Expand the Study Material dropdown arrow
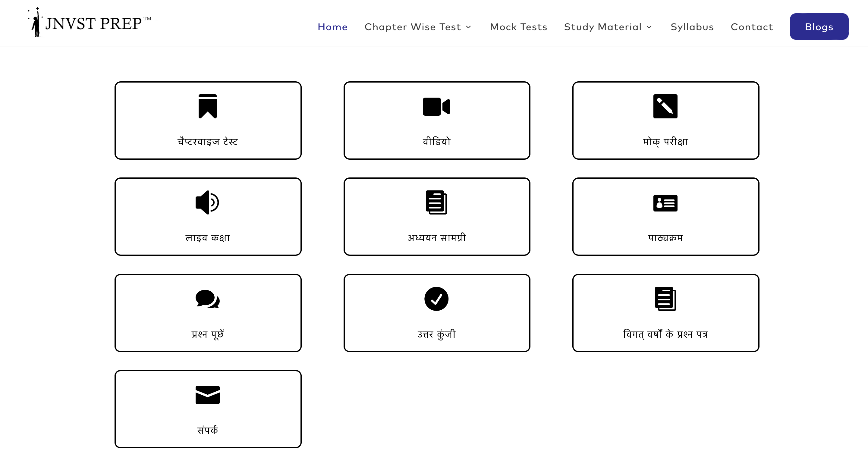The width and height of the screenshot is (868, 473). point(649,27)
